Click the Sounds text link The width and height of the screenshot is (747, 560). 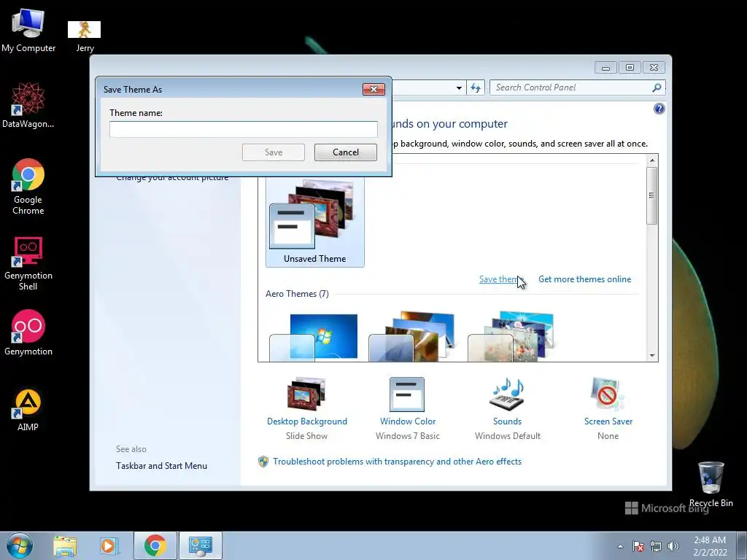click(508, 421)
